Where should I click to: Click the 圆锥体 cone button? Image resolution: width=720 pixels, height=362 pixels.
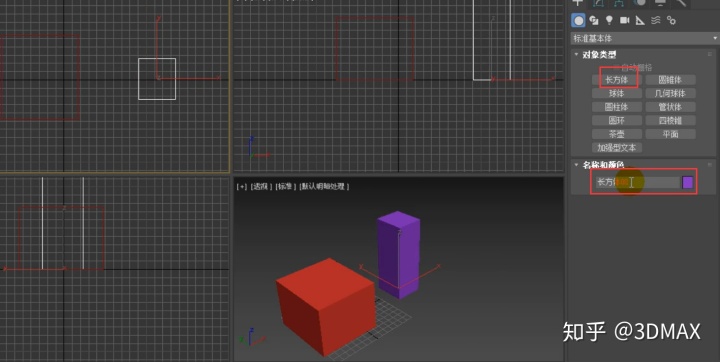(x=670, y=80)
